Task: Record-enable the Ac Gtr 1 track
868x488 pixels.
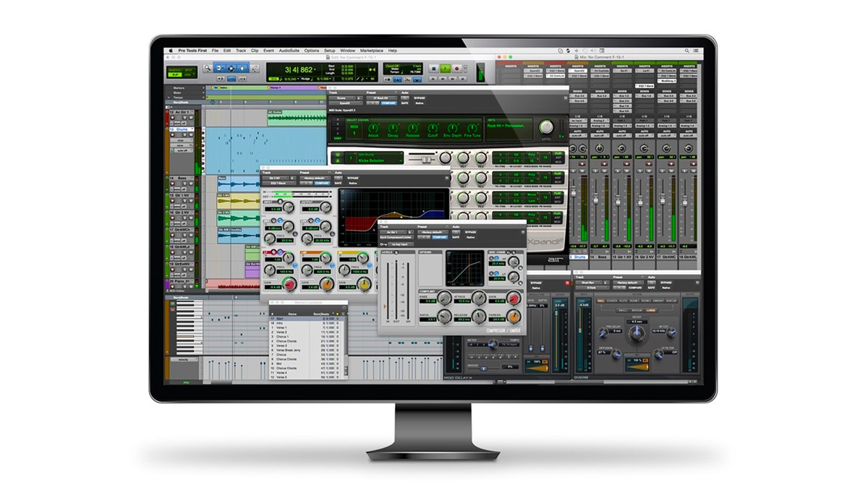Action: tap(172, 118)
